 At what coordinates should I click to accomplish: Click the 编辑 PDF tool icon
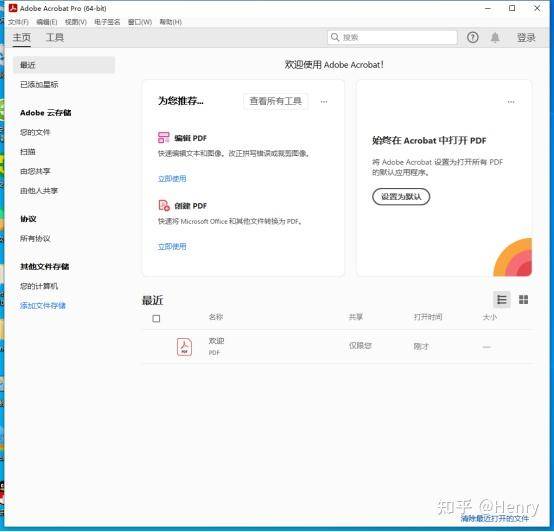tap(164, 137)
